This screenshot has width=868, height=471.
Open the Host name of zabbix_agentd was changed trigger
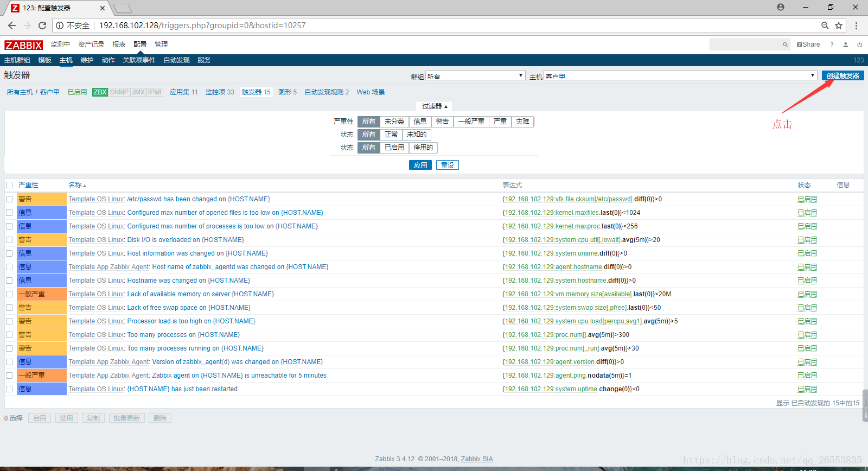(240, 267)
